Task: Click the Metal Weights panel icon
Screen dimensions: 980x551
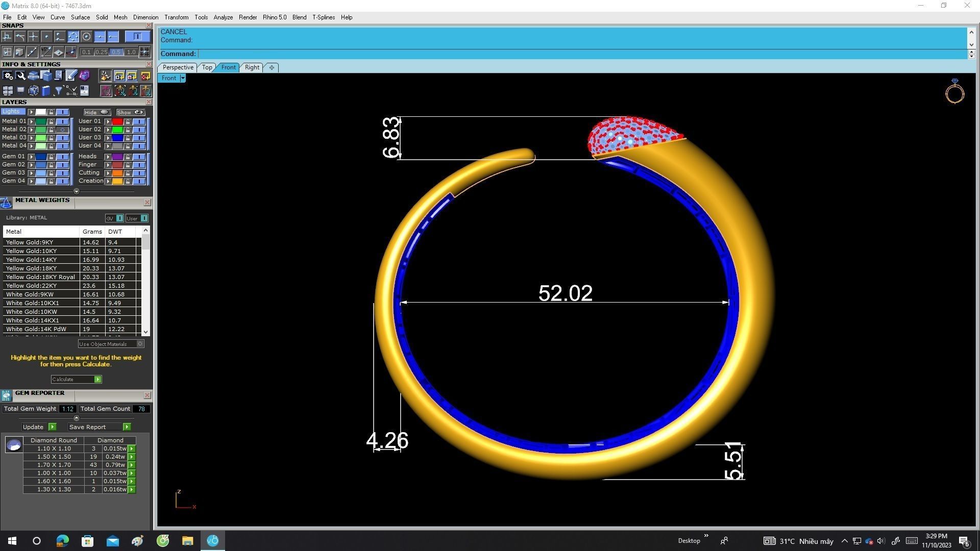Action: [x=6, y=203]
